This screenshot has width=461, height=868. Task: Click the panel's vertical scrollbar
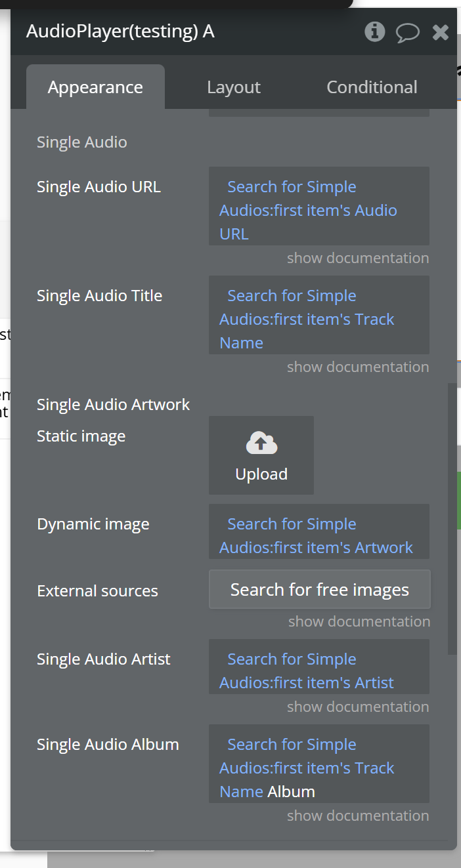[452, 518]
